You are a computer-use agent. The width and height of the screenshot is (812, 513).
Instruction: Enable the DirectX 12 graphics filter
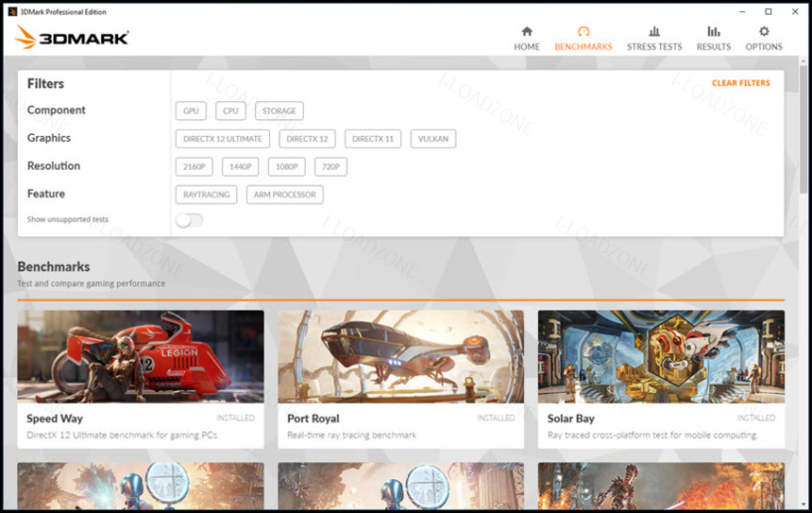pyautogui.click(x=307, y=139)
